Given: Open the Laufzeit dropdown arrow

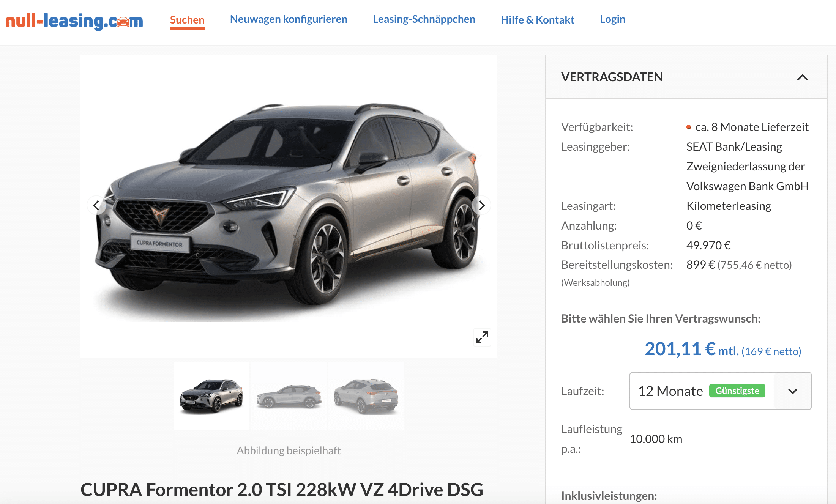Looking at the screenshot, I should [792, 391].
